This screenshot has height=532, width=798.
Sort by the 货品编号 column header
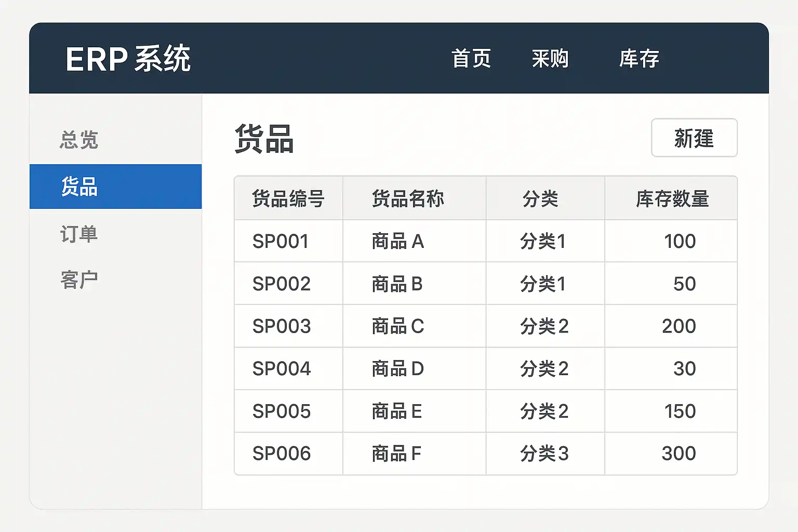tap(288, 199)
